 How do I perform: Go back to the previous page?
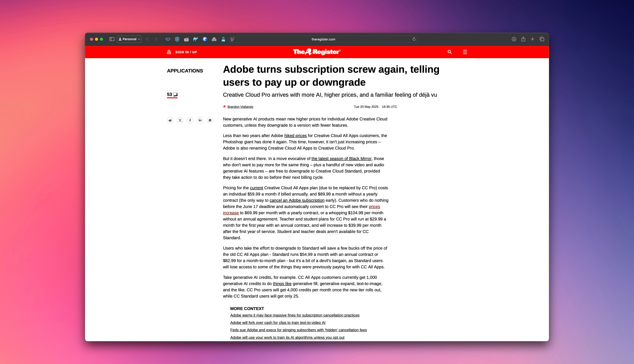tap(147, 39)
